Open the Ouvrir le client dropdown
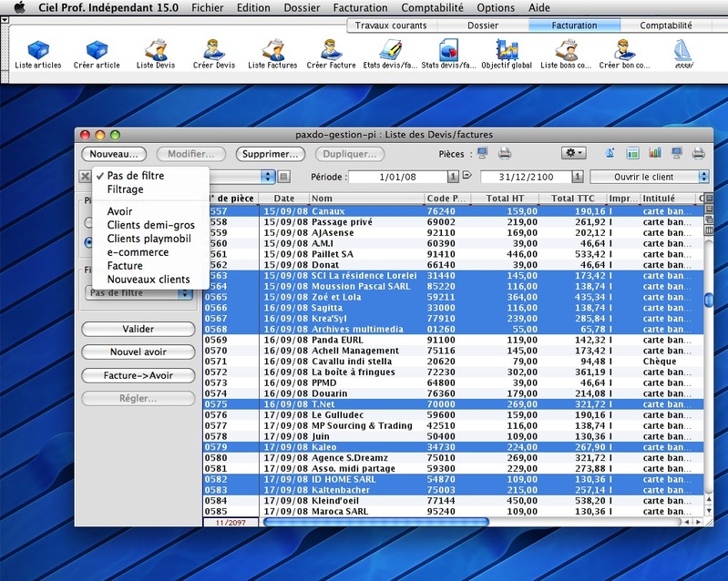This screenshot has height=581, width=728. (x=650, y=177)
